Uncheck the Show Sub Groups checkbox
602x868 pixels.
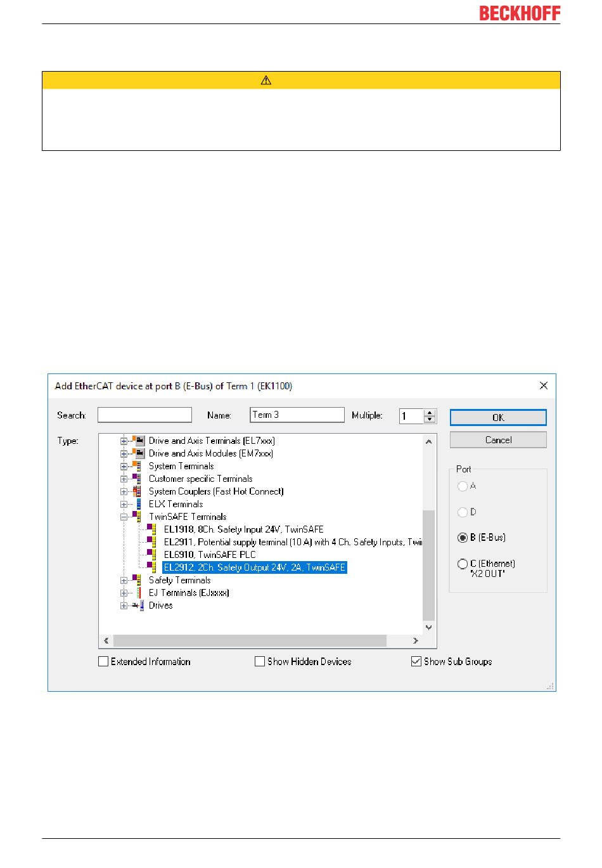[x=416, y=661]
